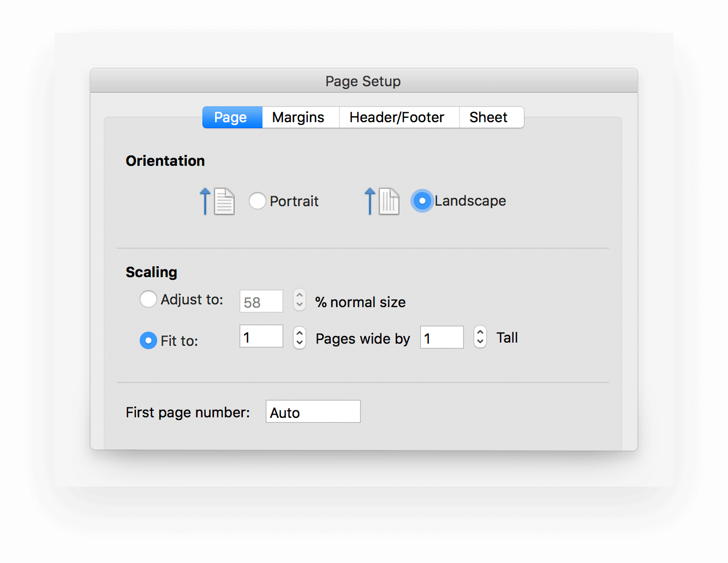Click the Pages wide input field
This screenshot has height=563, width=728.
261,336
